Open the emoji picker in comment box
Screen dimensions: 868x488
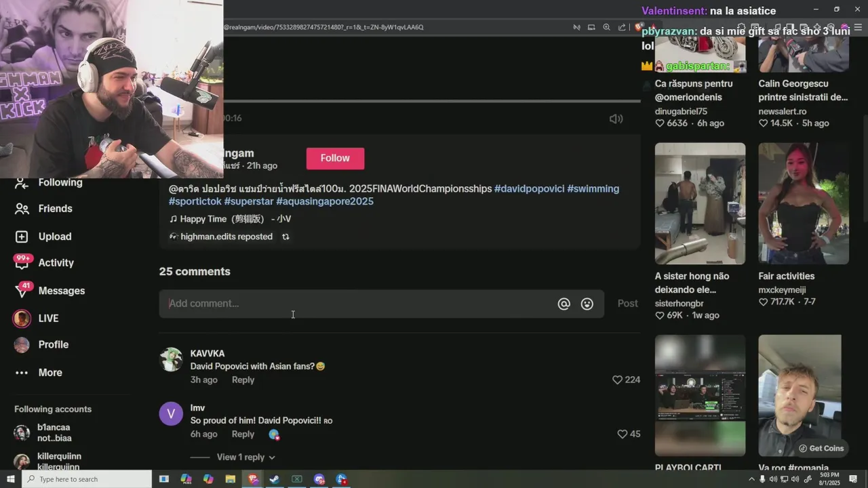pos(587,304)
